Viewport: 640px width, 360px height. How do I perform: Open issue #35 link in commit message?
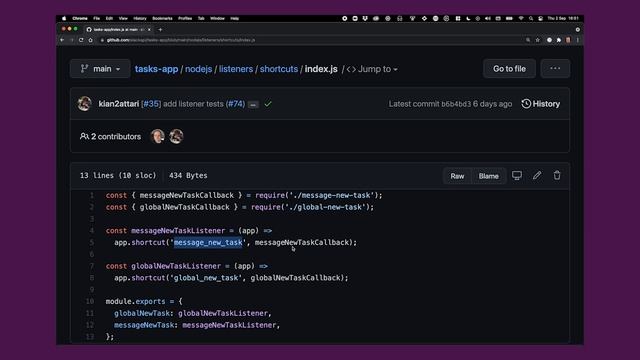pos(151,104)
